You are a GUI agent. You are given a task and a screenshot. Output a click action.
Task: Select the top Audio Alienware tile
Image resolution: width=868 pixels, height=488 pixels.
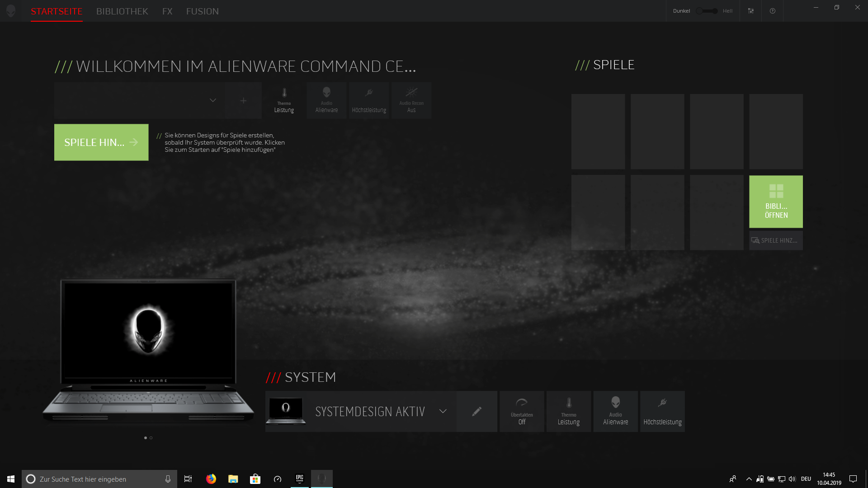click(x=326, y=100)
